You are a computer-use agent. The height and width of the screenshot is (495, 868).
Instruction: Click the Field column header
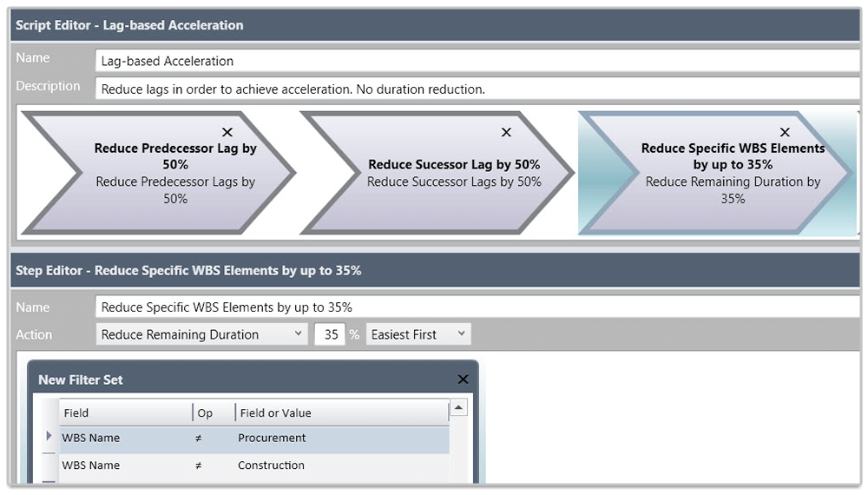122,413
